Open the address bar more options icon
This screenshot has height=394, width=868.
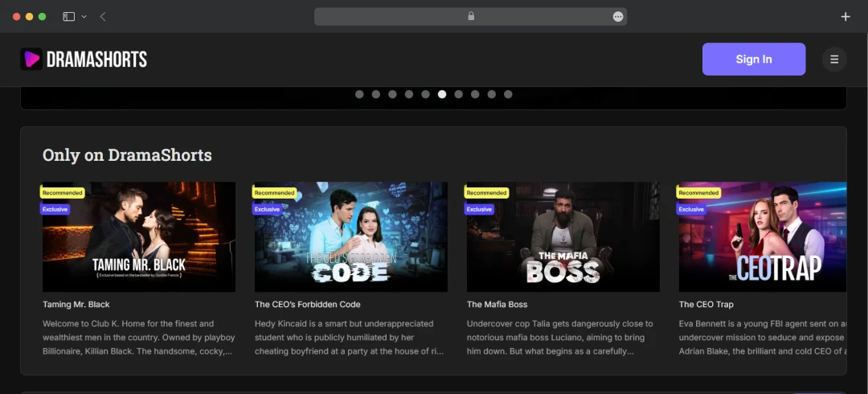(618, 17)
